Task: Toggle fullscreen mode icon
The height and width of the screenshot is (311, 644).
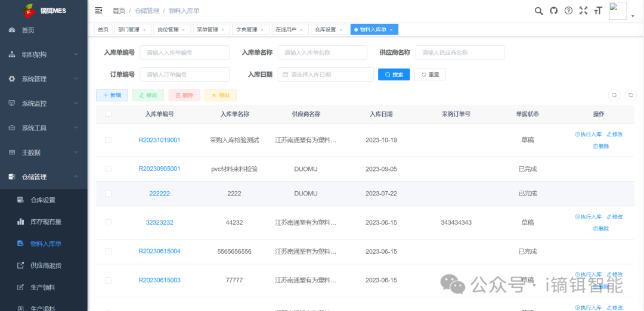Action: [583, 11]
